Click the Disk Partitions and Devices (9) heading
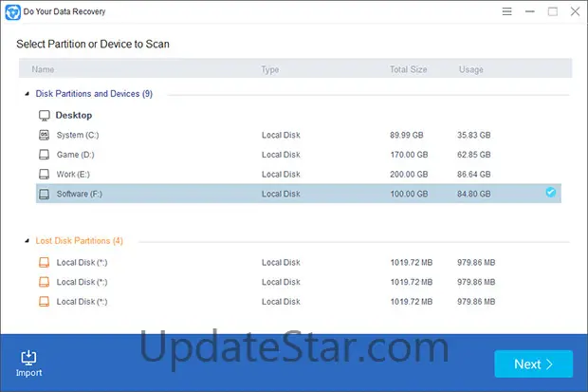 94,94
